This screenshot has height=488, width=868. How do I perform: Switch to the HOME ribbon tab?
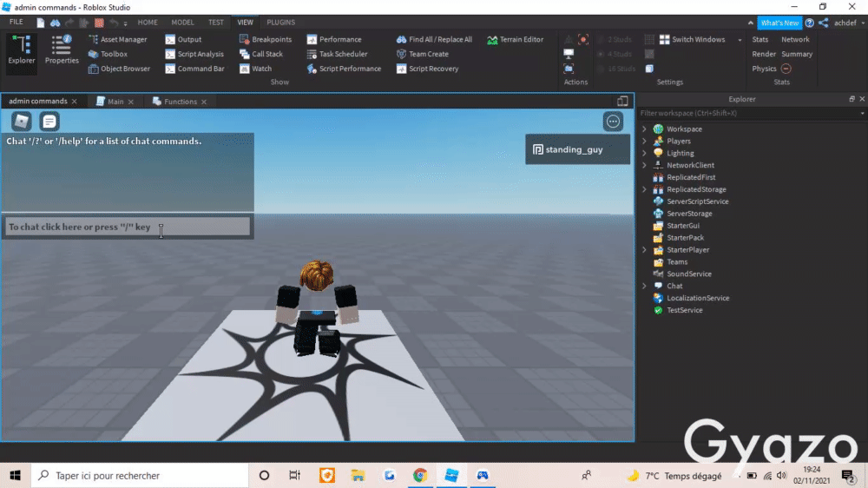pos(148,23)
